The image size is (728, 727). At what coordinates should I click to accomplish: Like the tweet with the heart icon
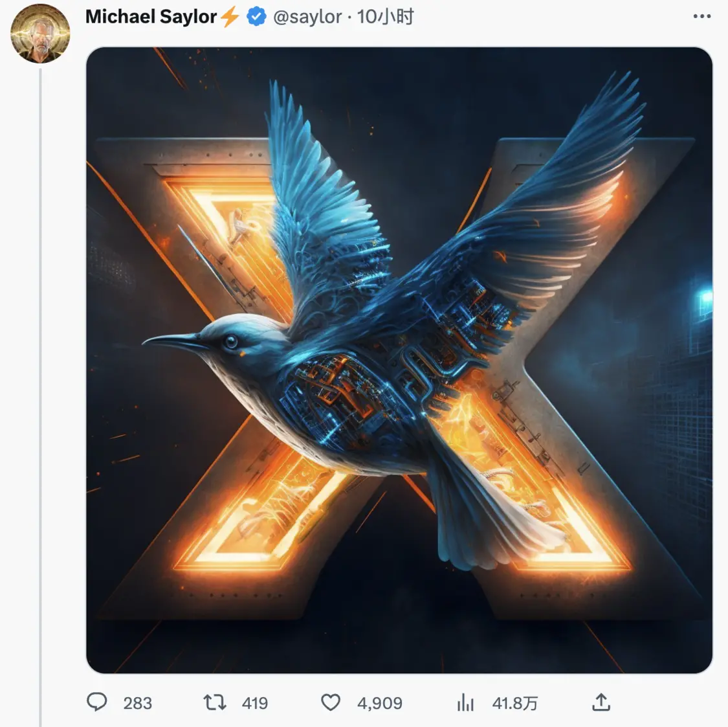(331, 702)
